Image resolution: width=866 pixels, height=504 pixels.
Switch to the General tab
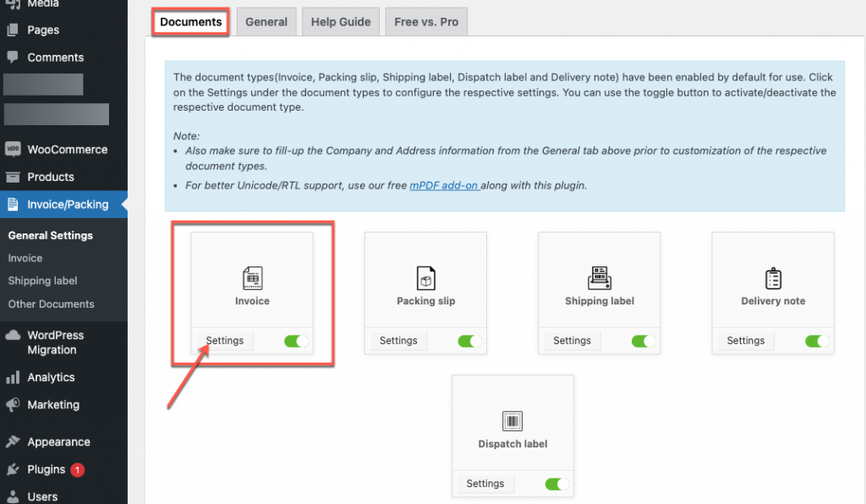(266, 22)
